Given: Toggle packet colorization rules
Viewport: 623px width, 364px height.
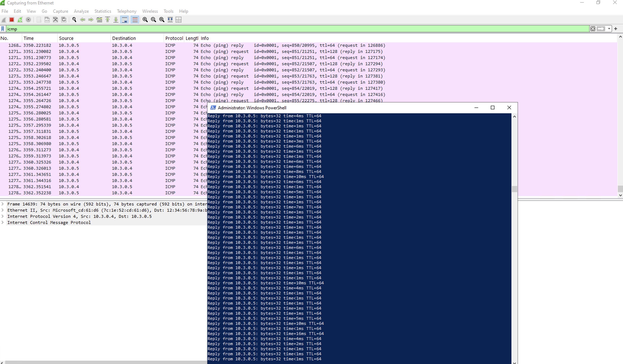Looking at the screenshot, I should 135,20.
